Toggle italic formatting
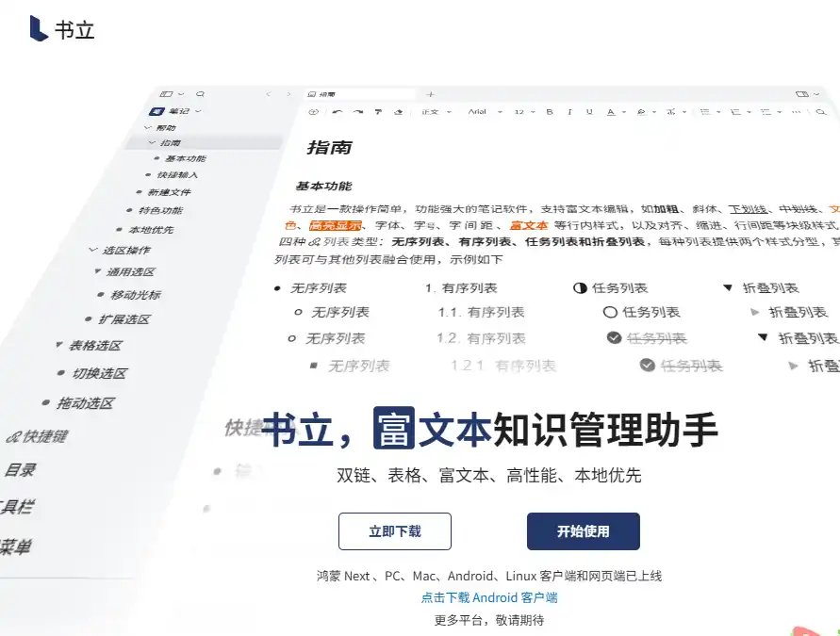 [x=569, y=112]
